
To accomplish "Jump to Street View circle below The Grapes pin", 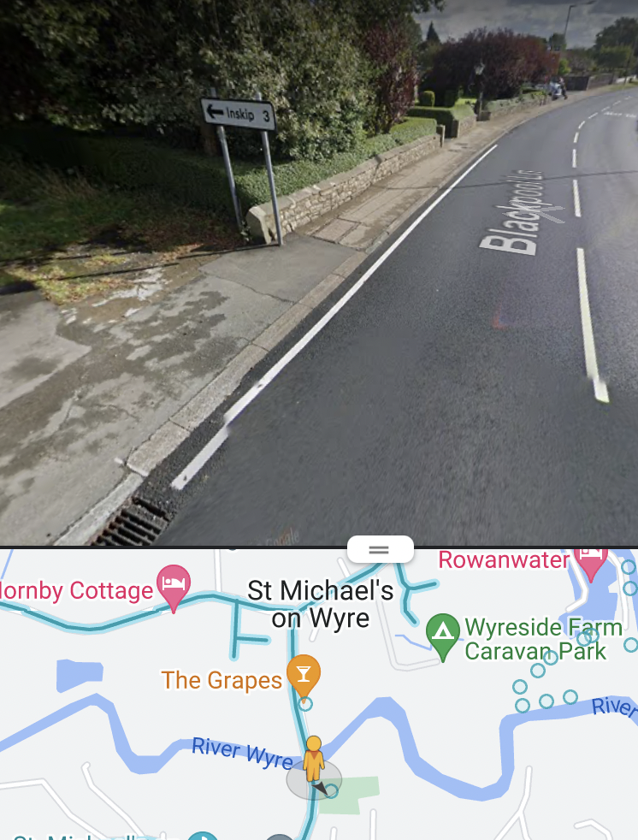I will [305, 705].
